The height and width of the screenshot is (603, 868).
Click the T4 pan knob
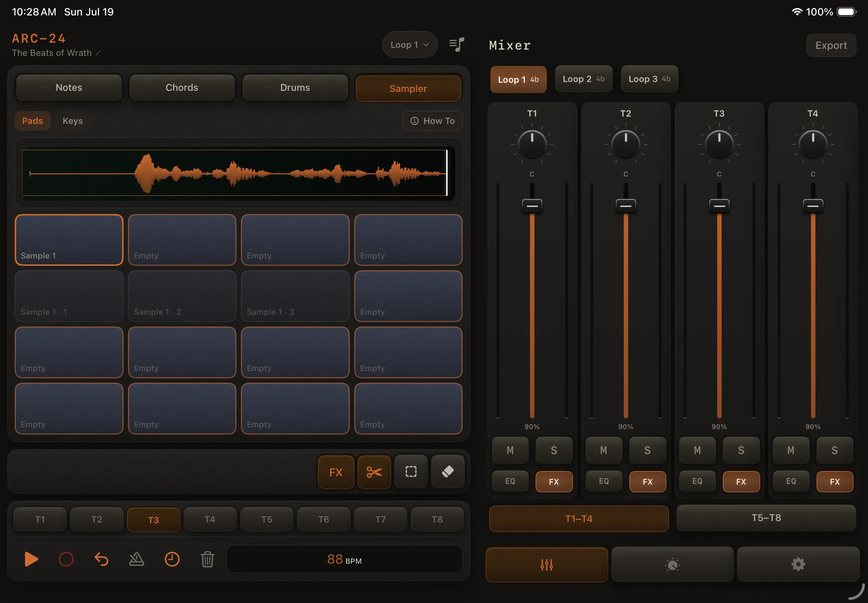click(813, 144)
